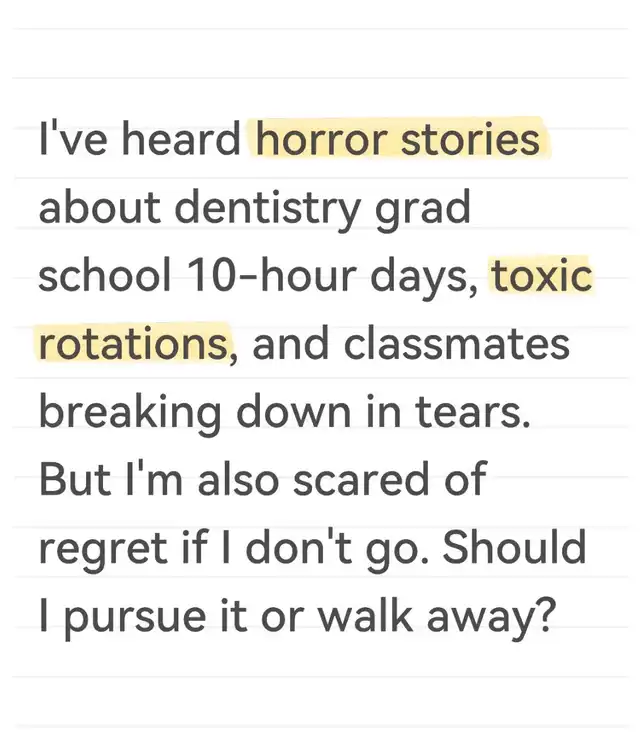Click the text "about dentistry grad"
The image size is (640, 749).
pos(255,209)
